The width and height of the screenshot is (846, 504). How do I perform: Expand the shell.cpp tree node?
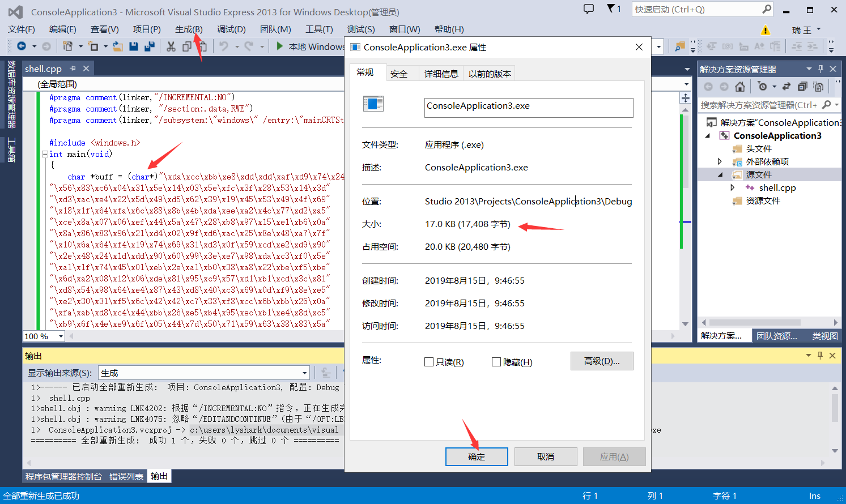point(733,187)
